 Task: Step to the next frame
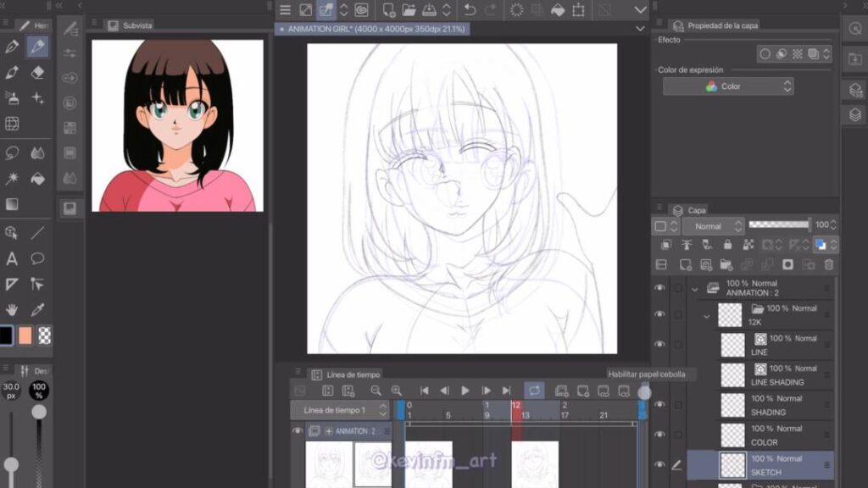[486, 391]
